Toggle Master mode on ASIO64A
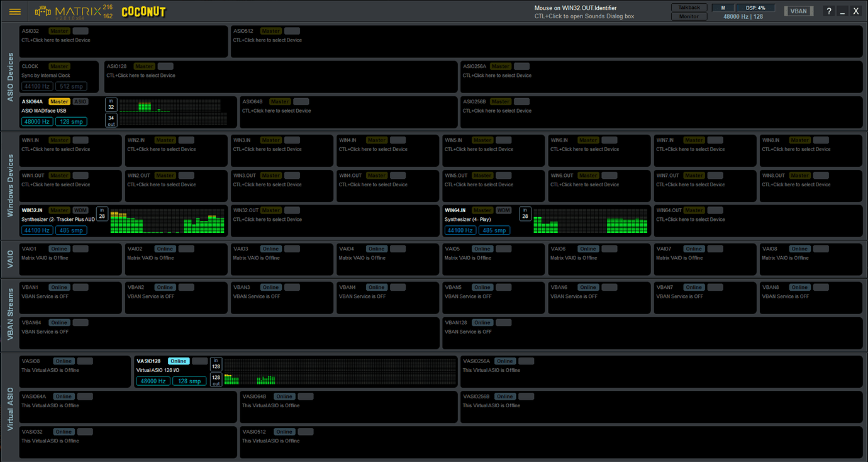Screen dimensions: 868x462 tap(59, 101)
